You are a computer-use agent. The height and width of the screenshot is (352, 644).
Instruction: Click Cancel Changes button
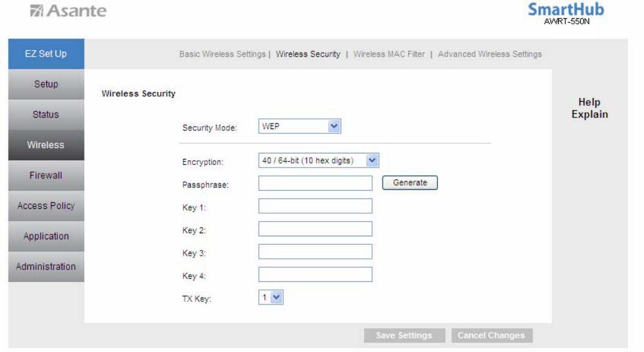[x=490, y=336]
